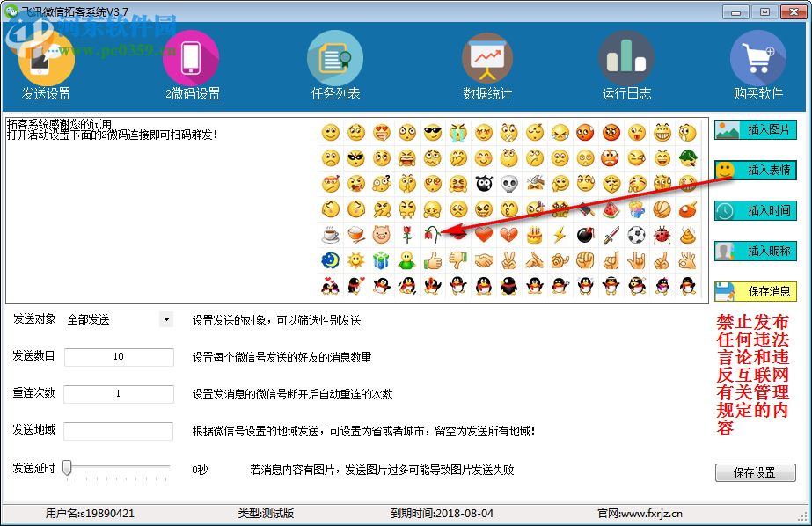The image size is (812, 526).
Task: Click status text 类型:测试版
Action: pyautogui.click(x=266, y=513)
